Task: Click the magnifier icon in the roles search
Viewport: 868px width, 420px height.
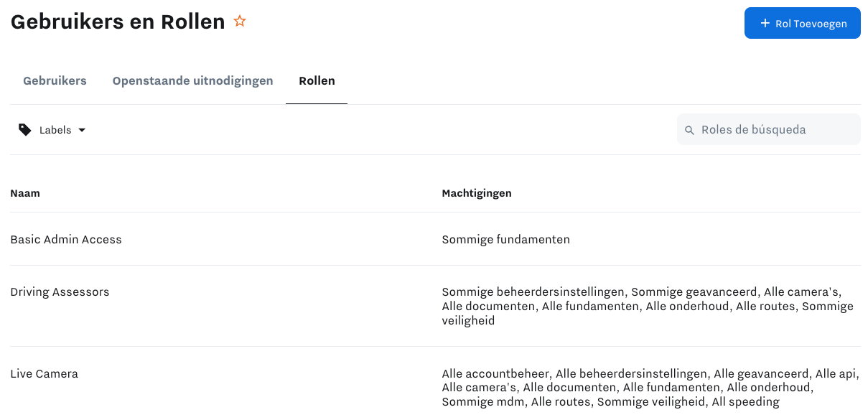Action: click(689, 130)
